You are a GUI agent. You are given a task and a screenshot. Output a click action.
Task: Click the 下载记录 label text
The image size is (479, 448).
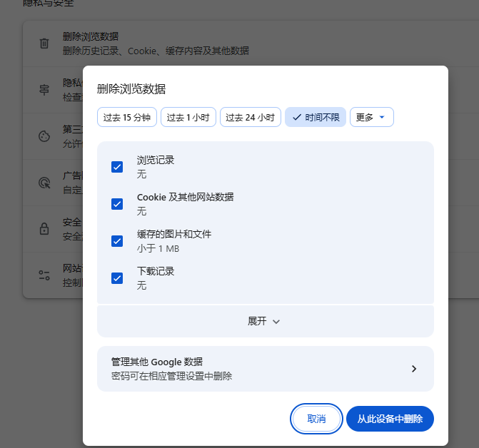[x=156, y=271]
